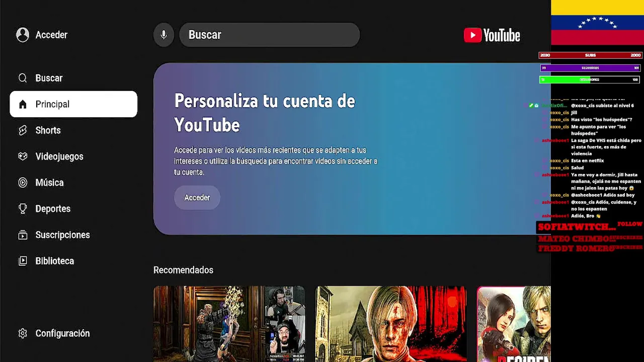The height and width of the screenshot is (362, 644).
Task: Click the "Personaliza tu cuenta de YouTube" heading
Action: (265, 113)
